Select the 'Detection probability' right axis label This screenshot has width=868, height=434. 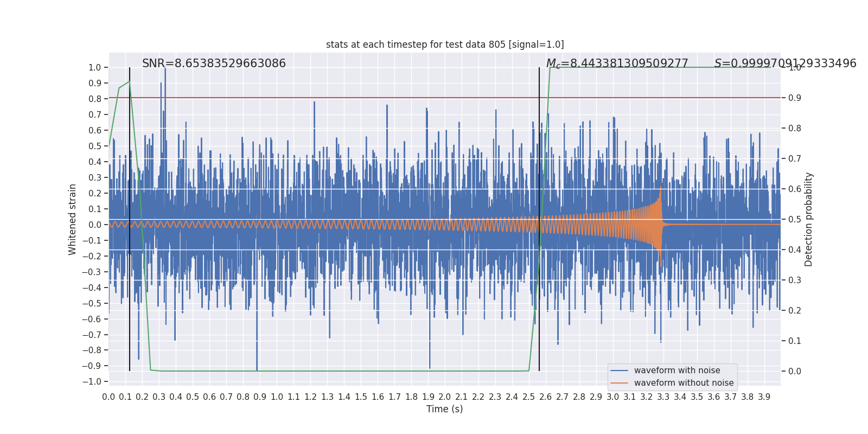(x=809, y=219)
